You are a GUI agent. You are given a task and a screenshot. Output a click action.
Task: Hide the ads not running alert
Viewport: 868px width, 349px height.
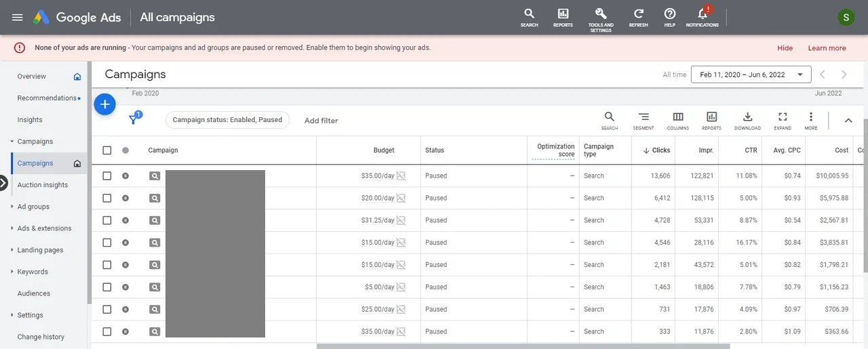coord(785,48)
